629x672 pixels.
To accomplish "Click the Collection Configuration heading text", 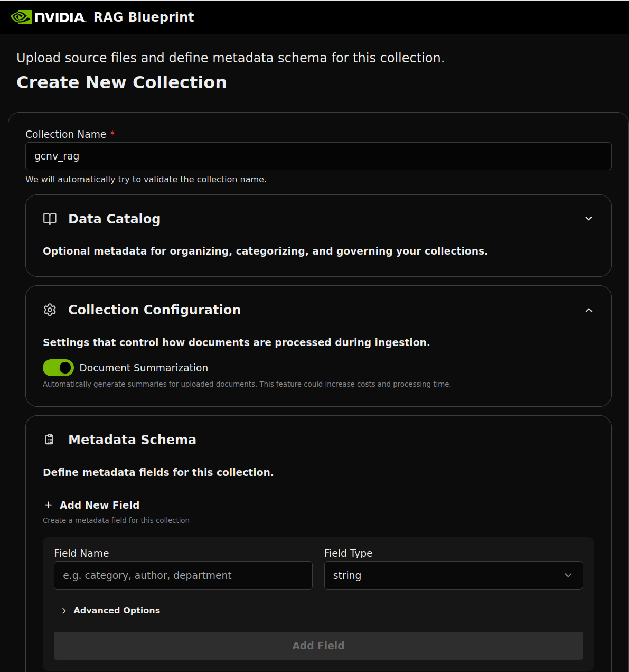I will (154, 310).
